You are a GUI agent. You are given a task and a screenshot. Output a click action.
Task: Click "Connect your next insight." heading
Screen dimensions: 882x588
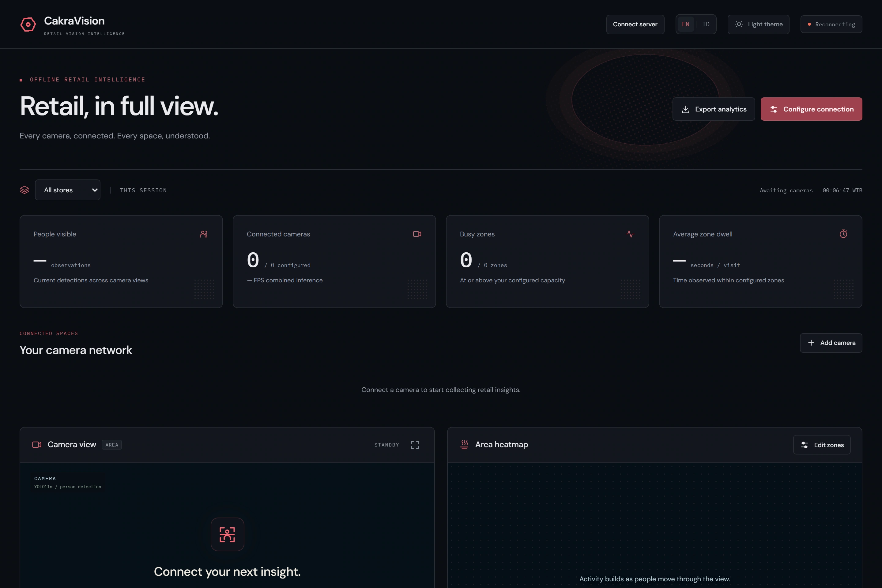227,571
